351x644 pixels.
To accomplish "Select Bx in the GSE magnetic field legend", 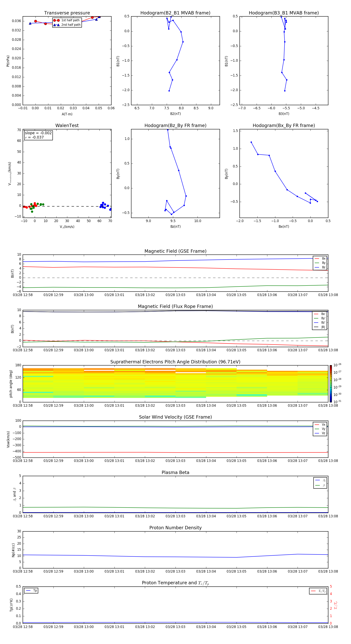I will (x=320, y=259).
